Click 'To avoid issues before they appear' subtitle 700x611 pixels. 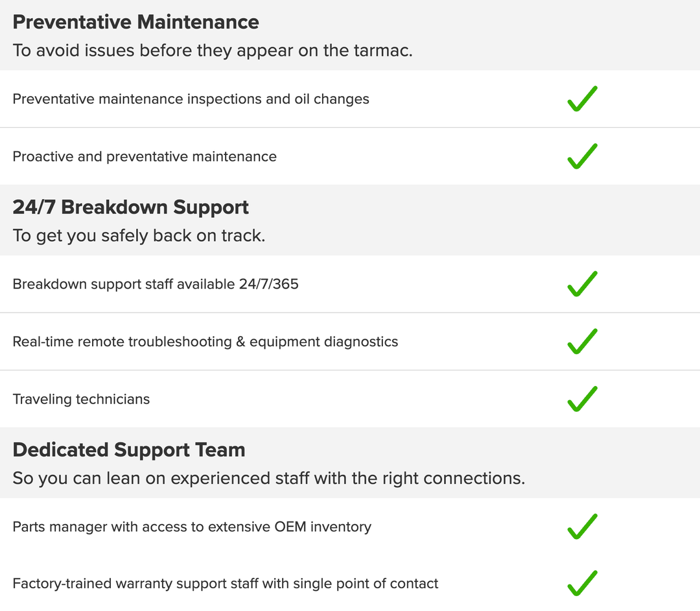pos(213,51)
